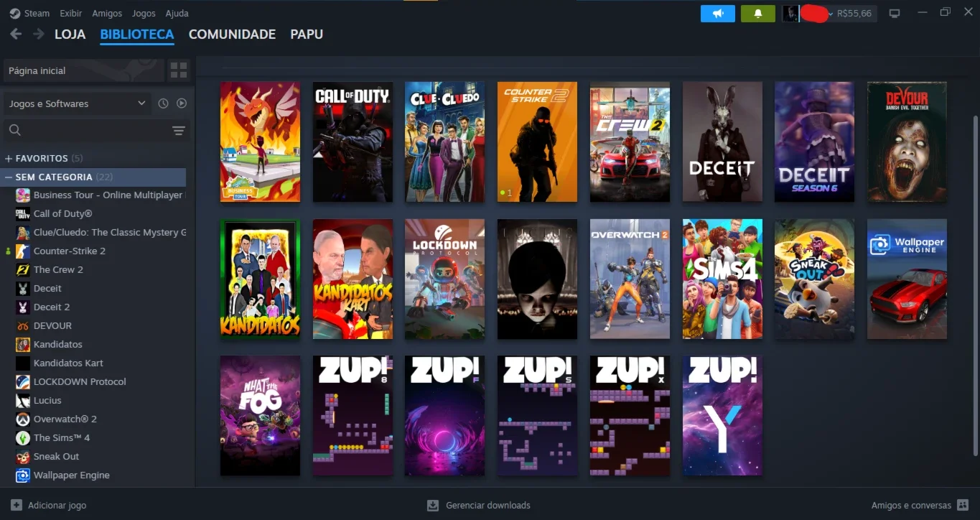Select 'Deceit 2' in the sidebar list
Image resolution: width=980 pixels, height=520 pixels.
52,307
